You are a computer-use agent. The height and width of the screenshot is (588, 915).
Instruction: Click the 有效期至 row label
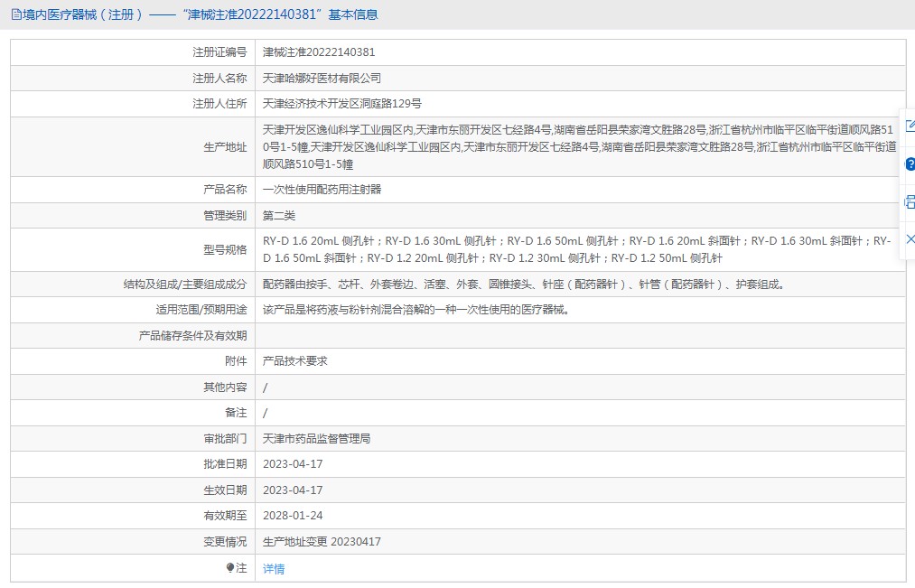pyautogui.click(x=225, y=516)
